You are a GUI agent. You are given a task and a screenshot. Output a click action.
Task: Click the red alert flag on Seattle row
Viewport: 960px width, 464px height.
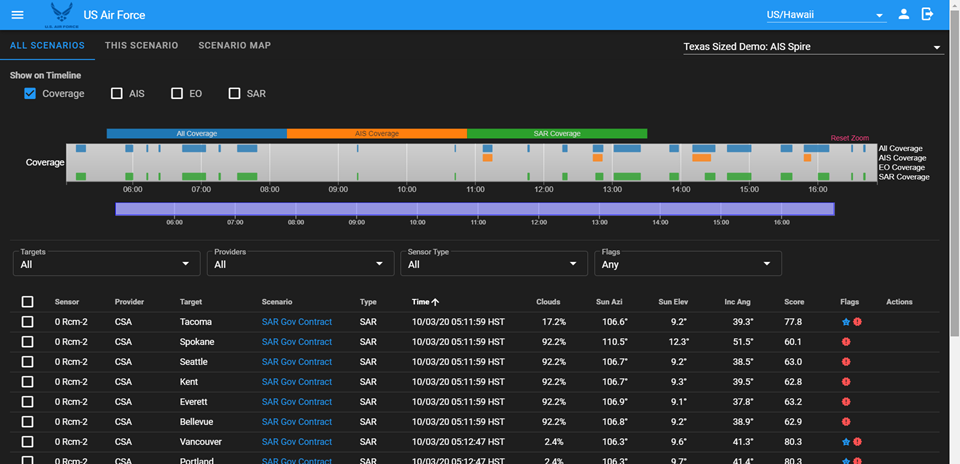[x=846, y=362]
